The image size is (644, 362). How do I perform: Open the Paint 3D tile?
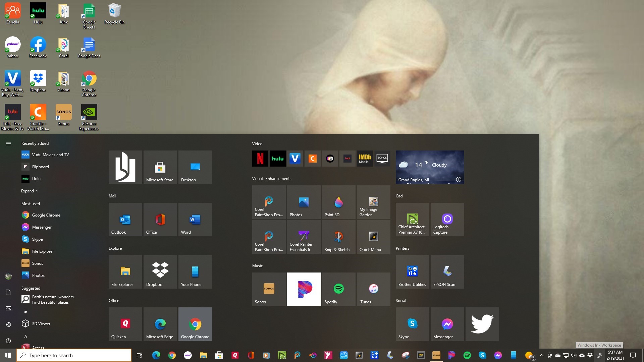click(x=338, y=202)
